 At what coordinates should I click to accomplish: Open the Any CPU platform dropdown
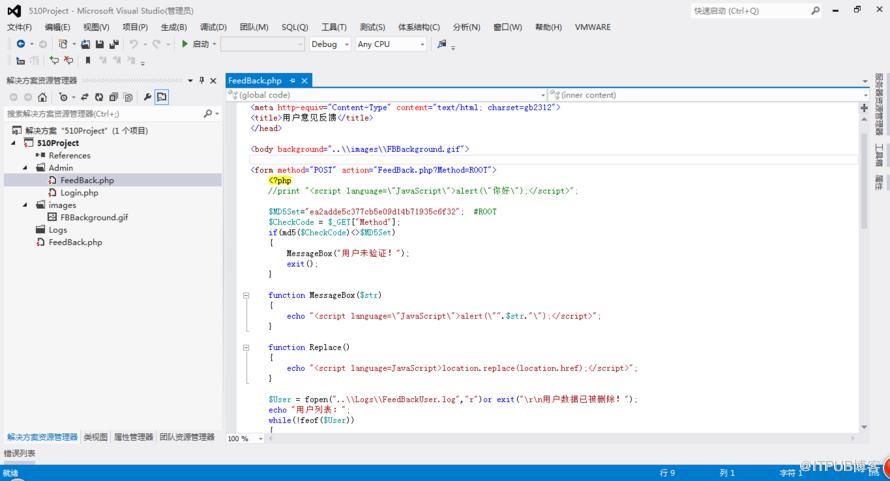[x=391, y=44]
